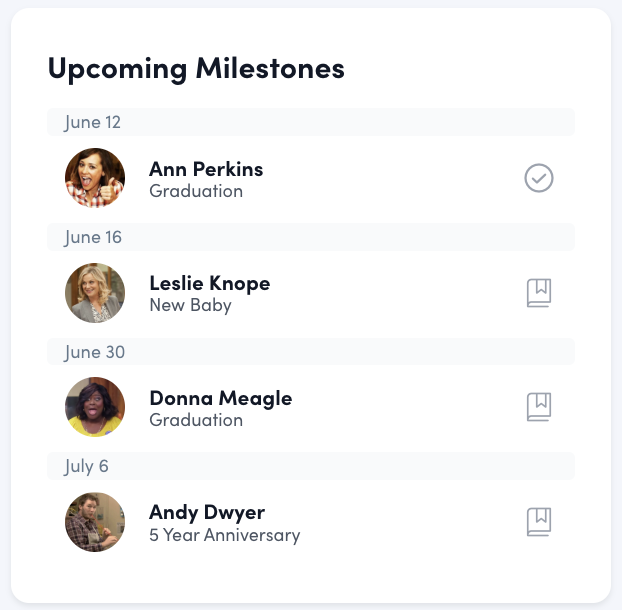This screenshot has height=610, width=622.
Task: Select the Ann Perkins name
Action: point(206,168)
